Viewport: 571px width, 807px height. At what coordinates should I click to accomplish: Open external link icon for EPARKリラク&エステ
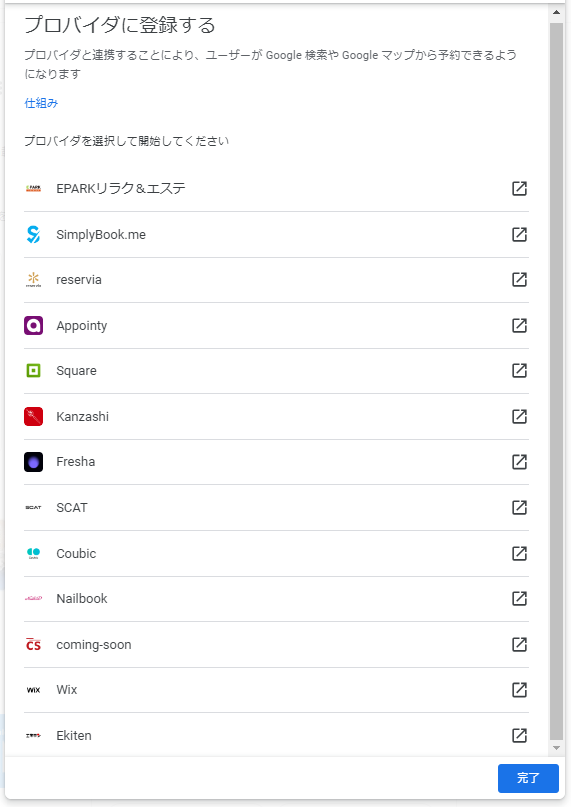(519, 188)
